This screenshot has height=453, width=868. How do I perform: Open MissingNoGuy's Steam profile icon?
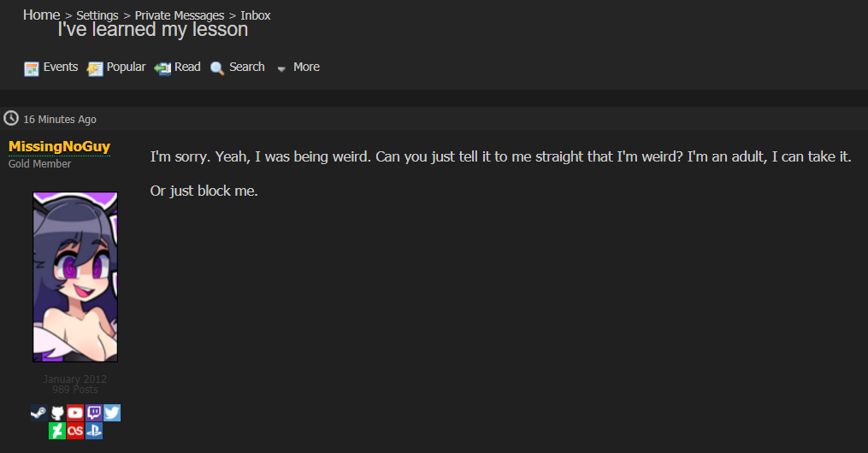click(38, 413)
